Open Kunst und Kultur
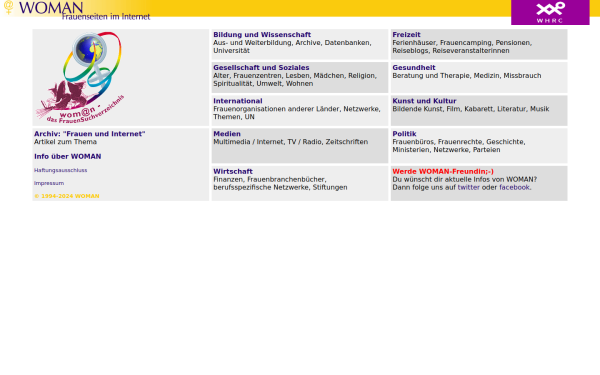This screenshot has height=375, width=600. tap(424, 101)
